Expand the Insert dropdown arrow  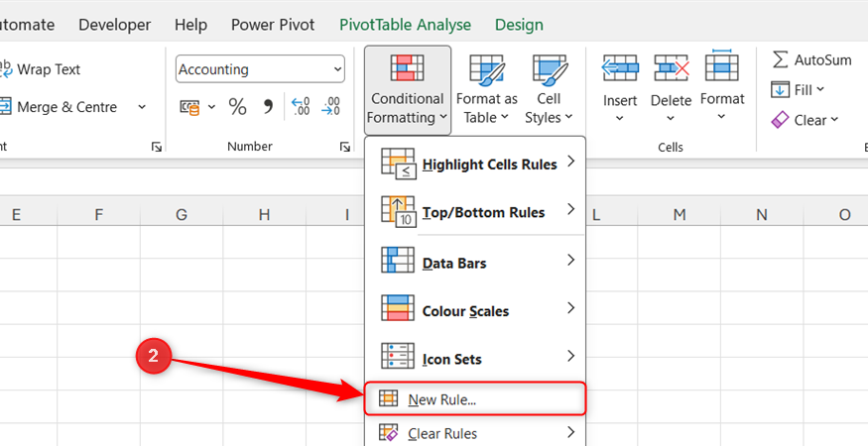[x=620, y=118]
